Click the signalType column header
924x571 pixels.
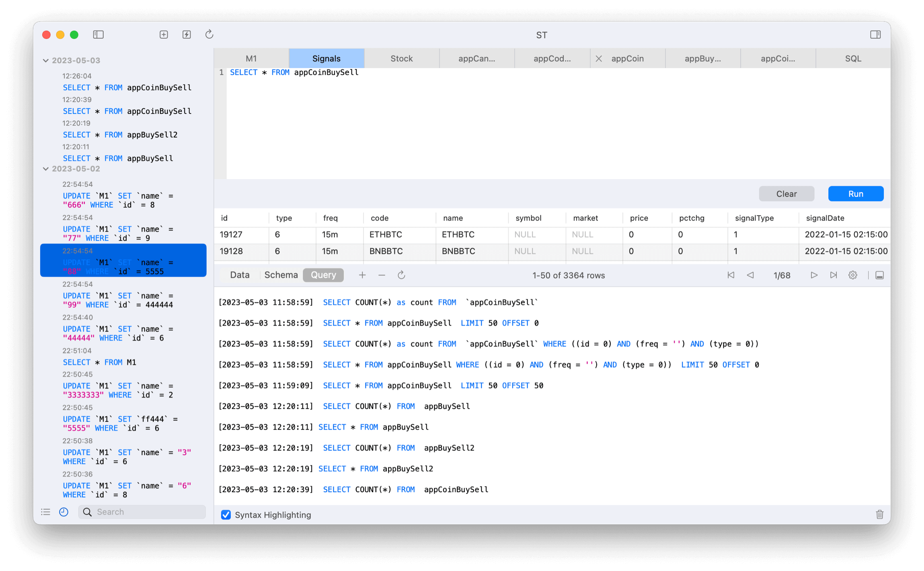pyautogui.click(x=763, y=218)
